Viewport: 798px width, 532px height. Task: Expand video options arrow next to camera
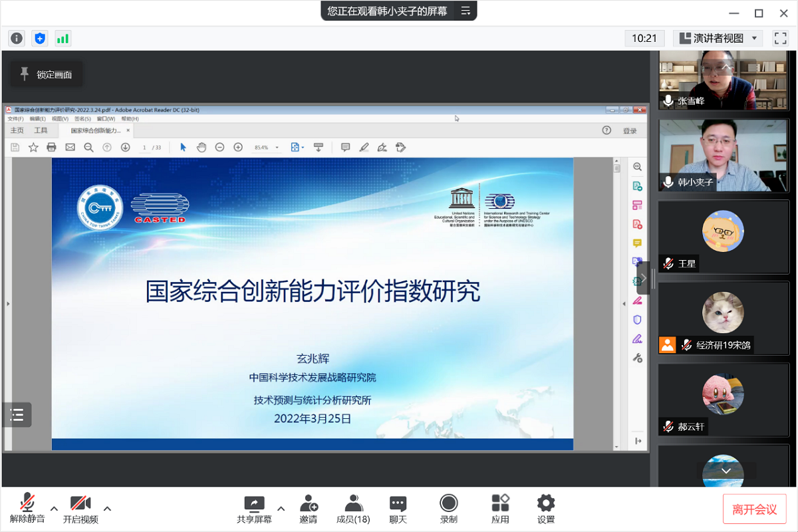point(107,509)
